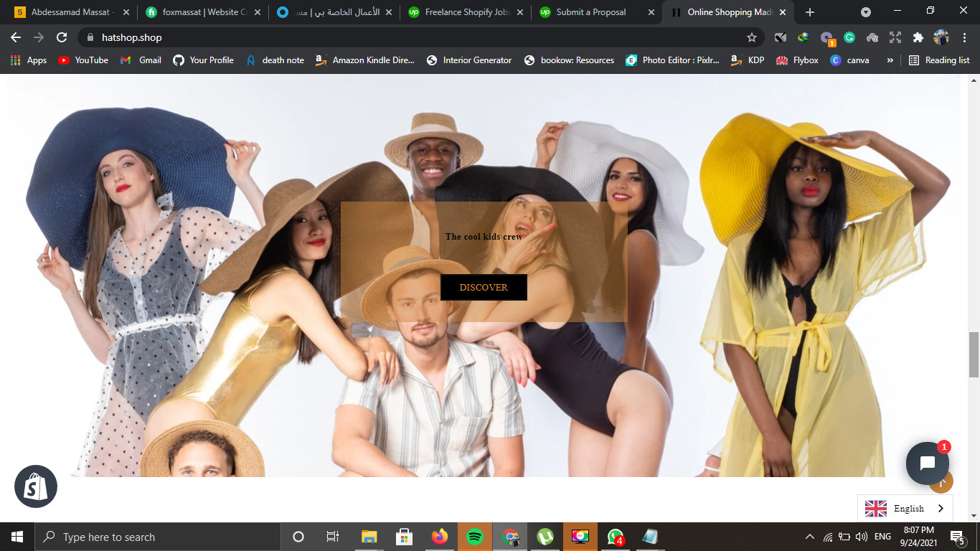The height and width of the screenshot is (551, 980).
Task: Open the chat bubble widget
Action: click(928, 463)
